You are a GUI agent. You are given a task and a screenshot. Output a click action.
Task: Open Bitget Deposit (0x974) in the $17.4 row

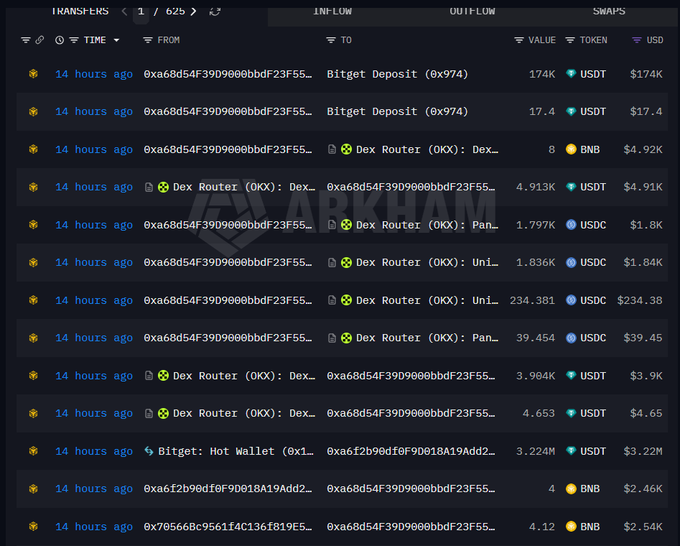[x=397, y=112]
